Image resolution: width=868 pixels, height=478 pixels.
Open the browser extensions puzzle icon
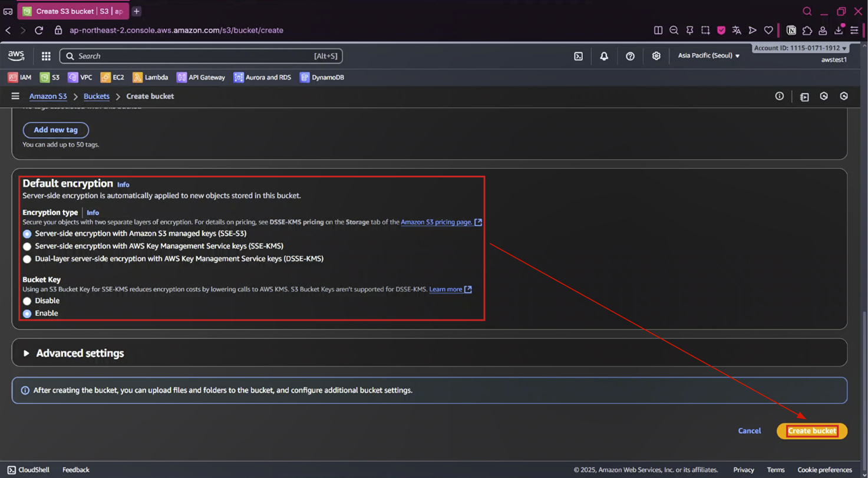tap(807, 30)
